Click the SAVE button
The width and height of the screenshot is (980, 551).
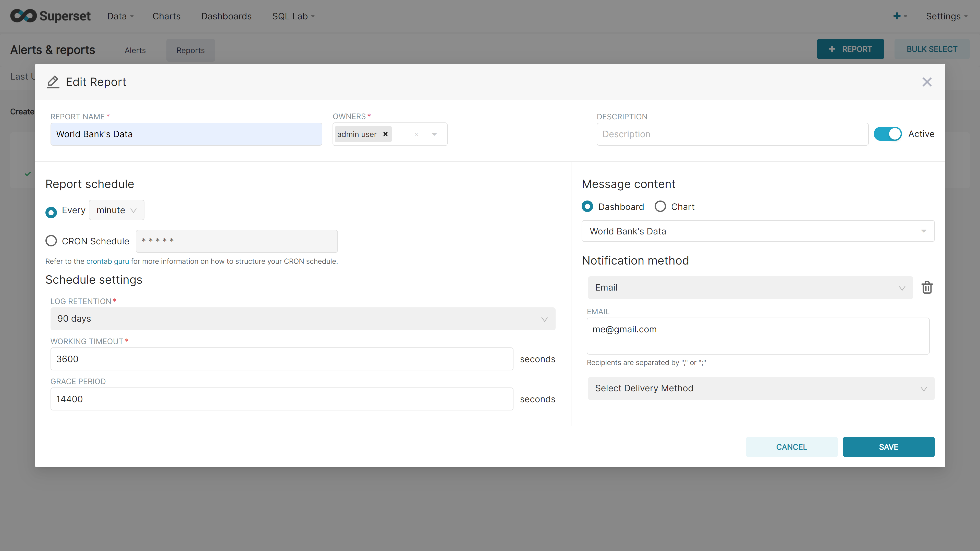[888, 447]
